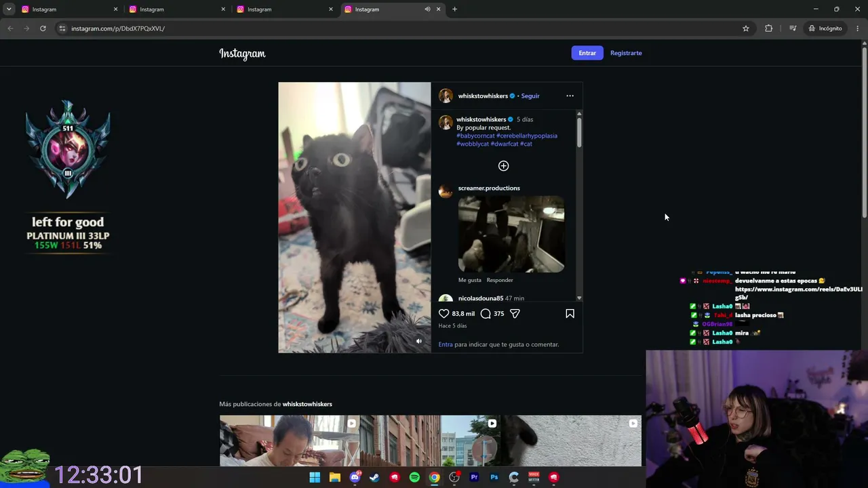Open the whiskstowhiskers avatar in the post header
The height and width of the screenshot is (488, 868).
(446, 96)
